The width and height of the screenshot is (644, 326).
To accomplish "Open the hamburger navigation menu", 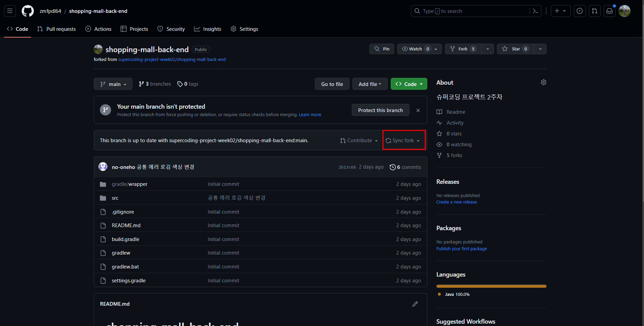I will 10,11.
